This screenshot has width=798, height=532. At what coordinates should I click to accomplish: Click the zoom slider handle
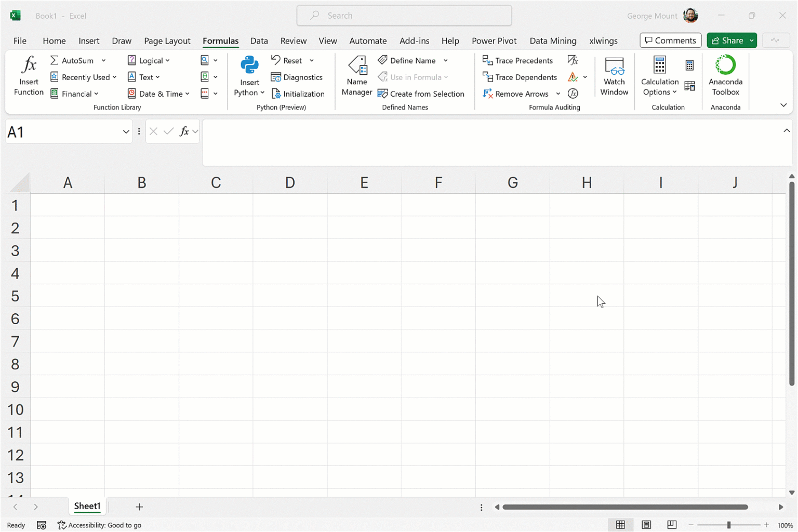[x=729, y=525]
